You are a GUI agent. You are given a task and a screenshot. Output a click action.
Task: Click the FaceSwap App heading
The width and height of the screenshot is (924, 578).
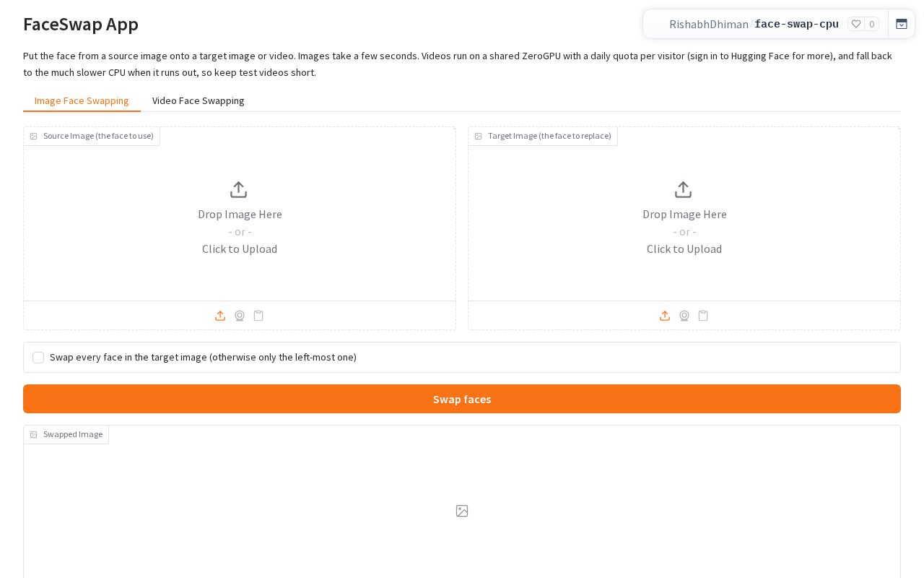[81, 24]
